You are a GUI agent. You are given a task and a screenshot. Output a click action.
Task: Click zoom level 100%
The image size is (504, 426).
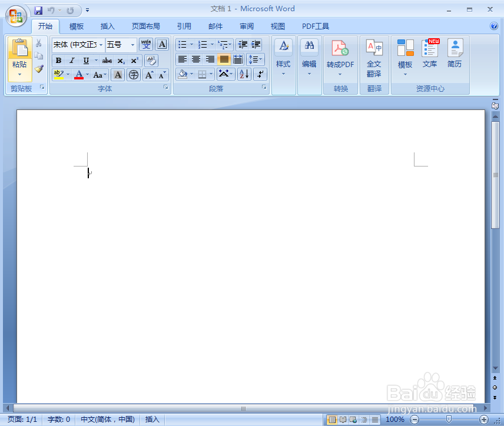pyautogui.click(x=394, y=420)
